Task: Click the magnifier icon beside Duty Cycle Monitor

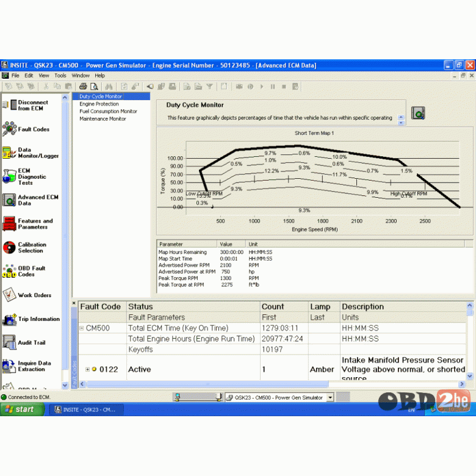Action: [x=417, y=113]
